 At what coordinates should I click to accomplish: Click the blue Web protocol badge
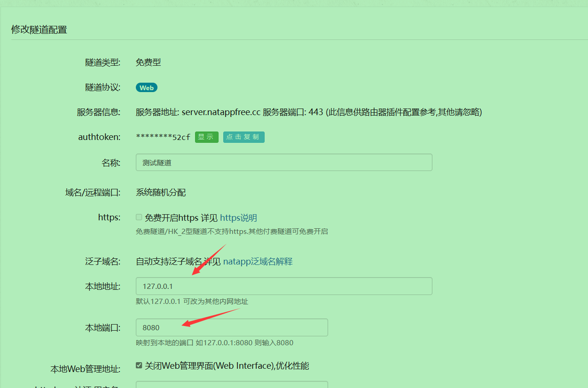(x=146, y=87)
